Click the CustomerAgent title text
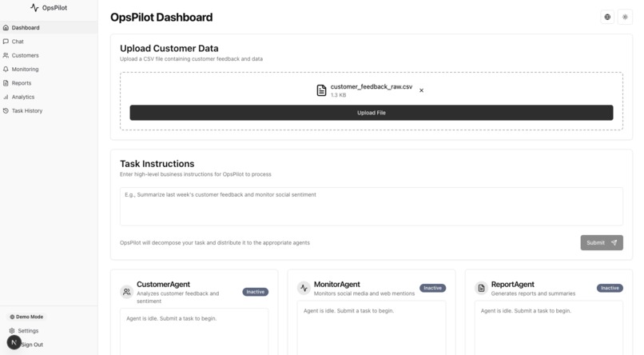Viewport: 644px width, 355px height. pyautogui.click(x=163, y=285)
